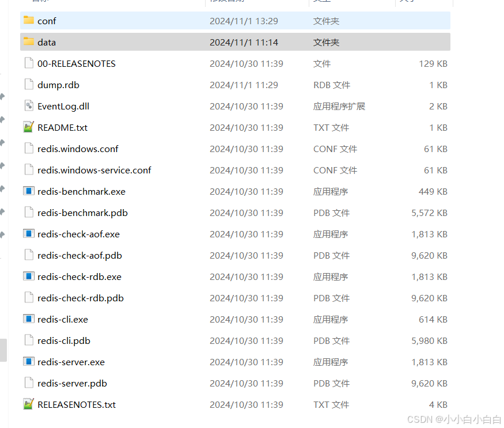Select the conf folder name
504x428 pixels.
(47, 21)
